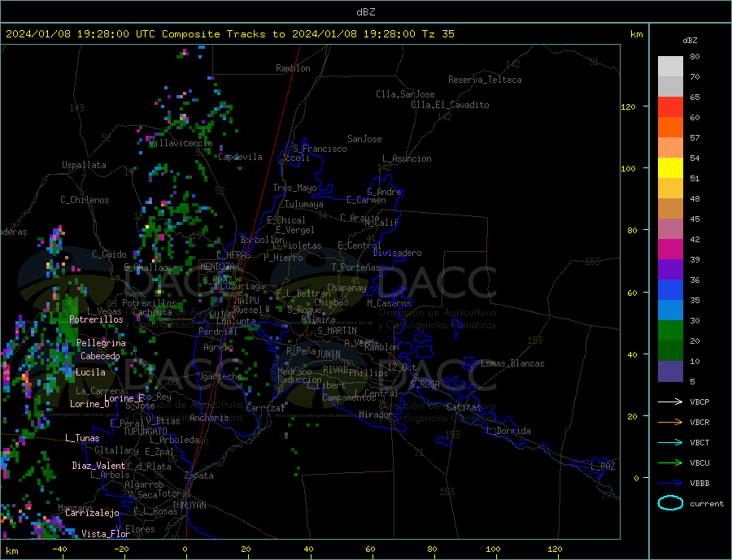
Task: Click the 'L_PAZ' map label
Action: tap(603, 467)
